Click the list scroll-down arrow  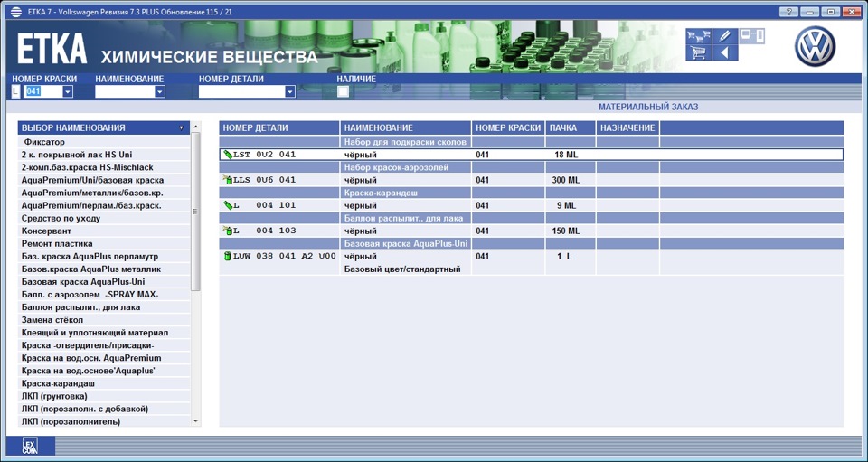(x=195, y=421)
